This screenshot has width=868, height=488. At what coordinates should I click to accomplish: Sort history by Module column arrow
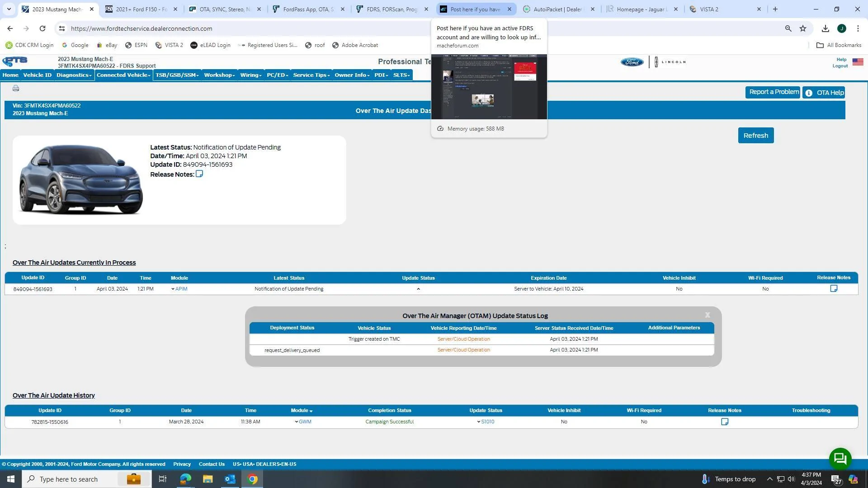pyautogui.click(x=311, y=411)
